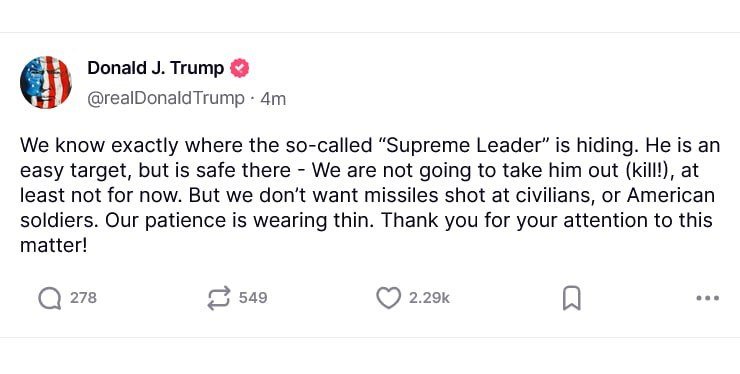Viewport: 740px width, 374px height.
Task: Click the 278 replies count
Action: (x=83, y=298)
